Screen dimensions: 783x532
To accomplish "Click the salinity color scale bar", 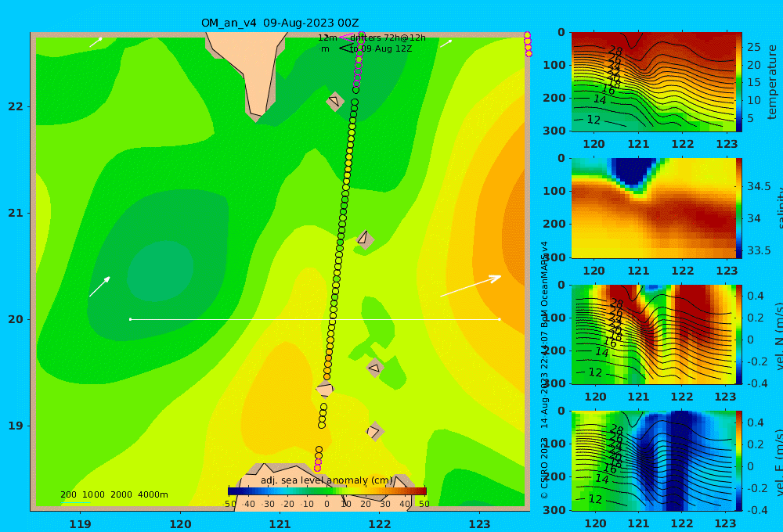I will (739, 208).
